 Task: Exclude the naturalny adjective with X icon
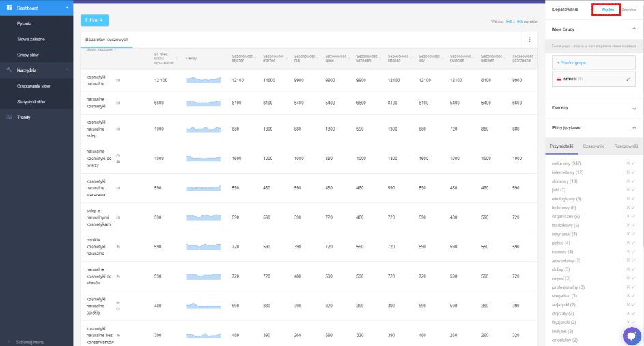click(x=628, y=163)
